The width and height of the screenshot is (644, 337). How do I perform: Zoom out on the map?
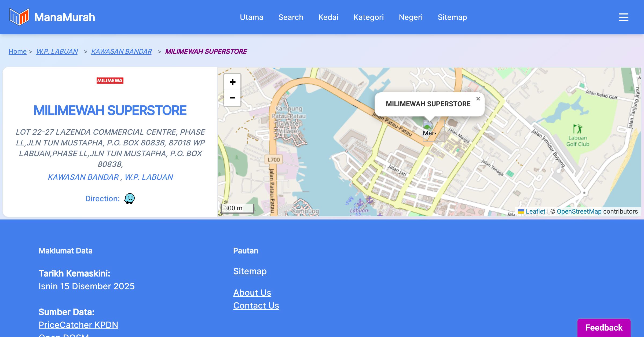pyautogui.click(x=232, y=98)
